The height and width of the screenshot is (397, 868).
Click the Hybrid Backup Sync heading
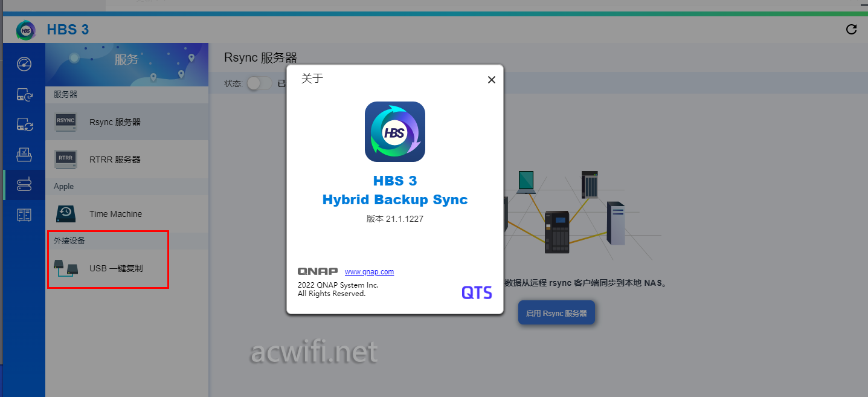point(395,200)
